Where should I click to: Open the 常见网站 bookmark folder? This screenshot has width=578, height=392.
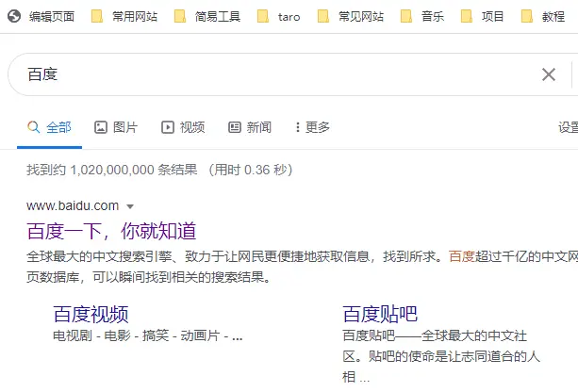pos(351,16)
